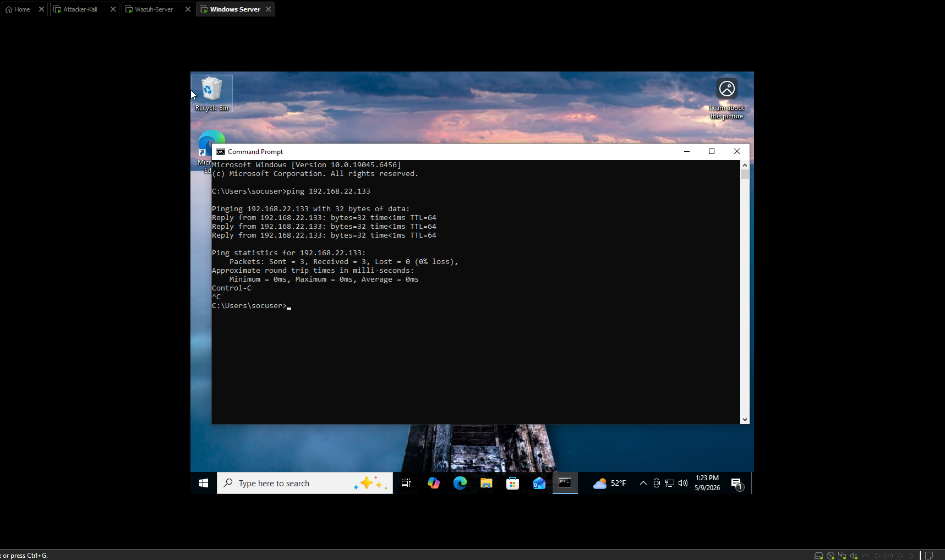Open the volume control tray icon
945x560 pixels.
click(683, 483)
